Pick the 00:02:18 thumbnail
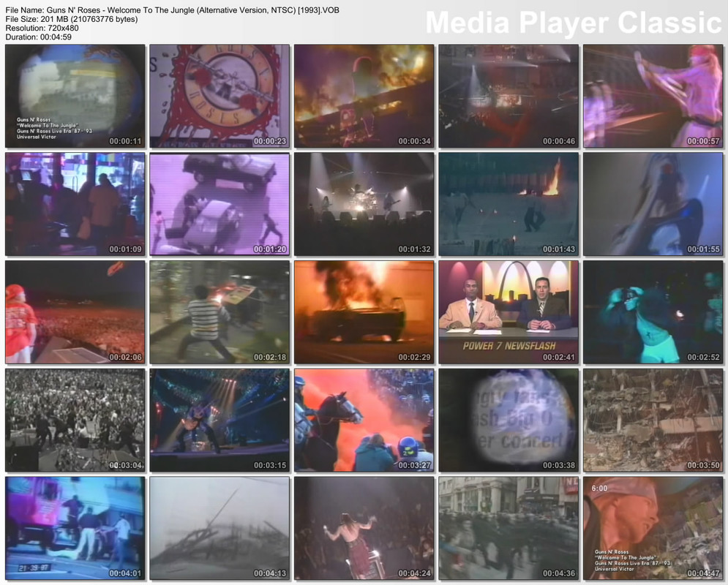The image size is (728, 585). click(219, 312)
